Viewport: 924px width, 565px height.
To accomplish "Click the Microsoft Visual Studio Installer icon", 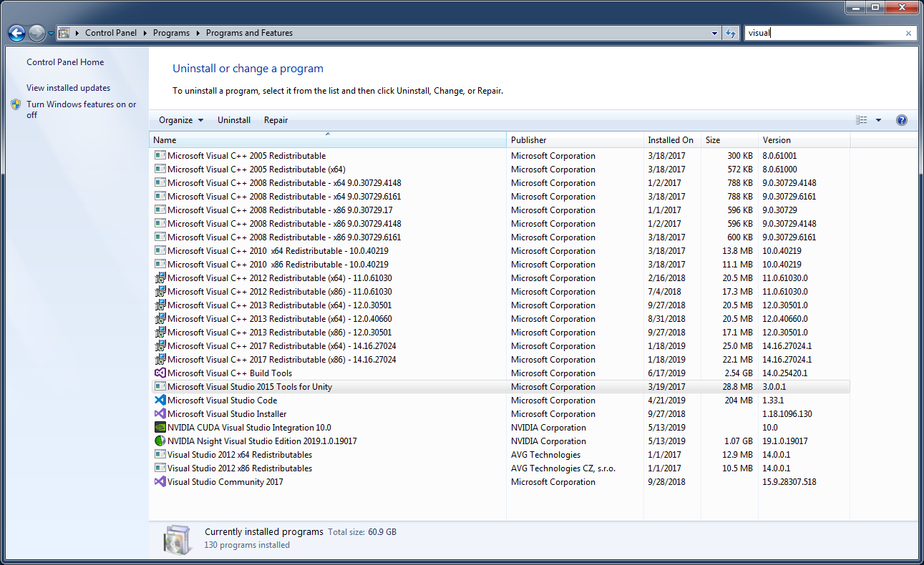I will pos(160,413).
